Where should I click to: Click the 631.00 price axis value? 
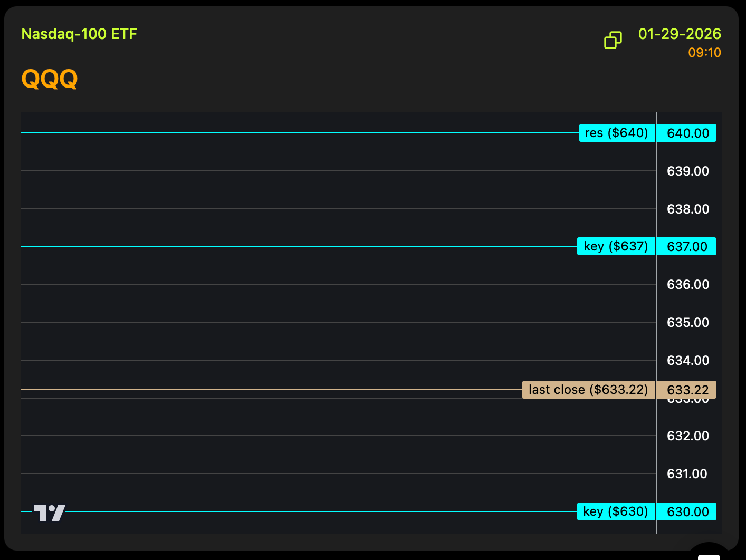click(x=687, y=474)
